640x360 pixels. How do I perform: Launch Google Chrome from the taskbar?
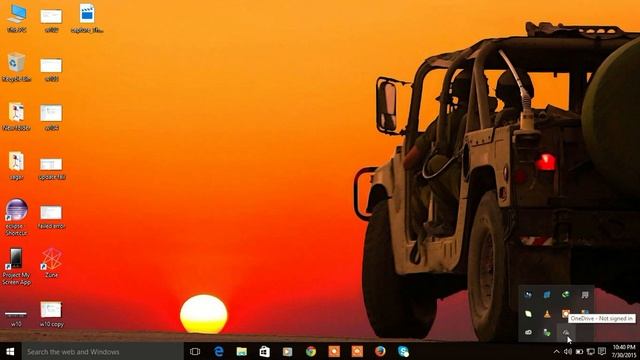pos(311,351)
